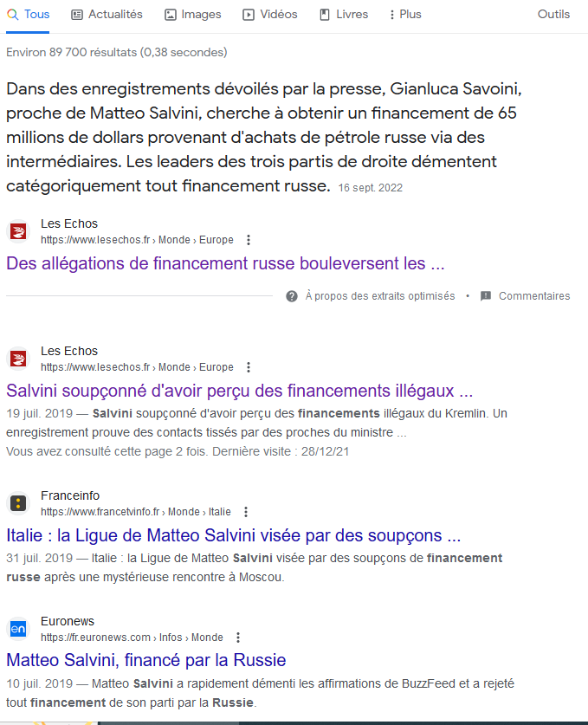588x725 pixels.
Task: Open 'Des allégations de financement russe' link
Action: tap(225, 263)
